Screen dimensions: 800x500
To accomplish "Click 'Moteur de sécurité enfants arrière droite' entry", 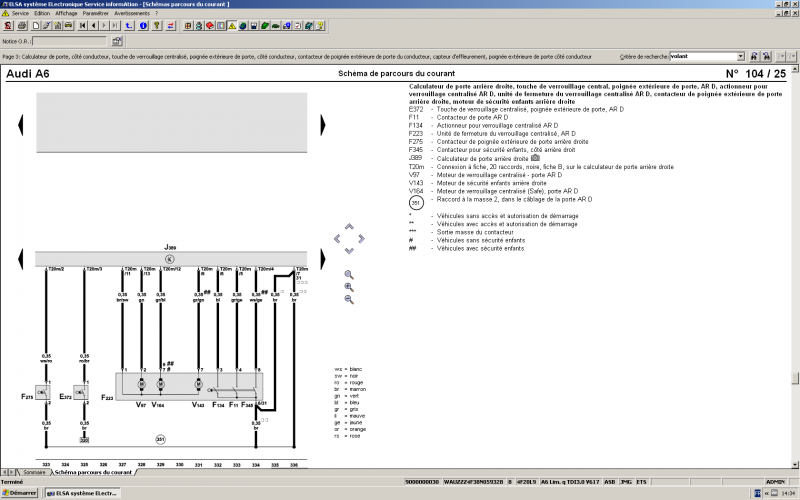I will pos(491,183).
